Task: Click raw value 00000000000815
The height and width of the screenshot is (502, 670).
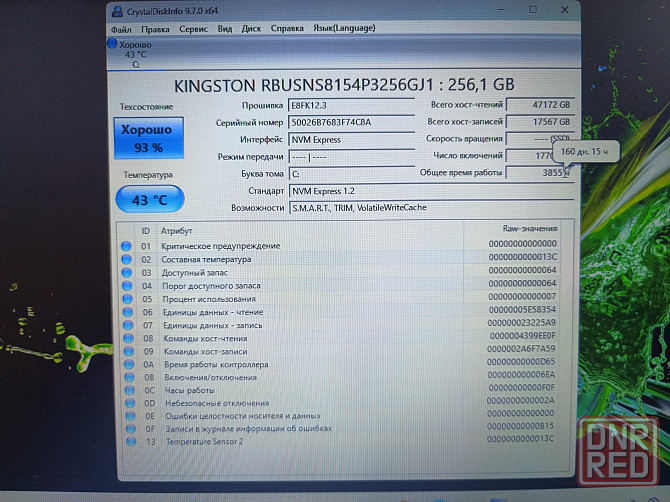Action: point(520,426)
